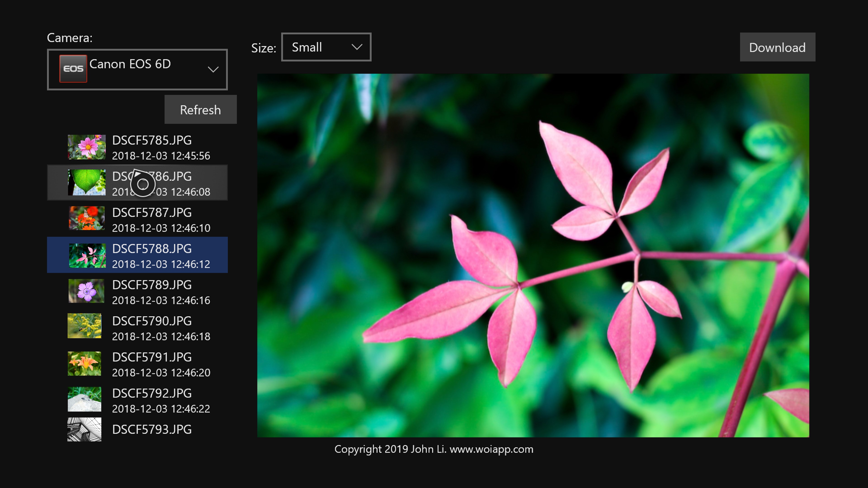Click the pink leaves thumbnail DSCF5788
Viewport: 868px width, 488px height.
pyautogui.click(x=87, y=255)
